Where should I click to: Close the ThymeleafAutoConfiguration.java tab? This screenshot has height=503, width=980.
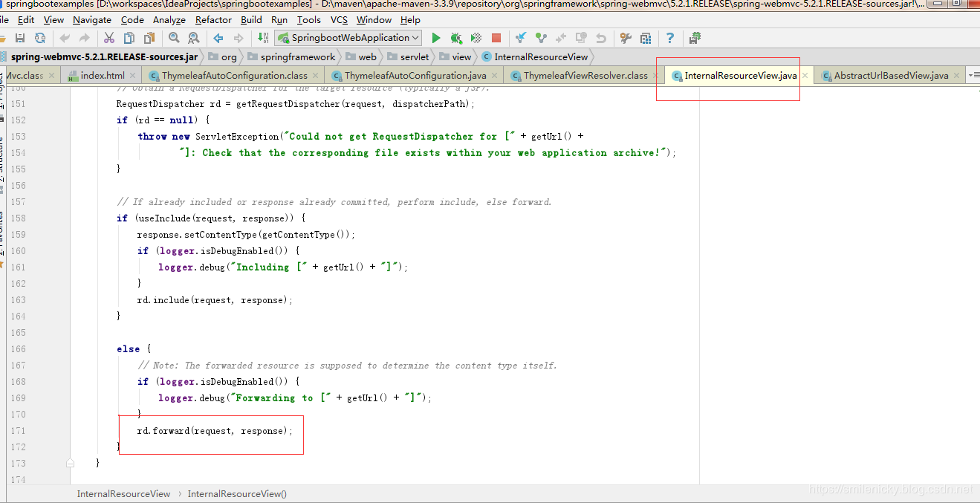click(x=495, y=76)
